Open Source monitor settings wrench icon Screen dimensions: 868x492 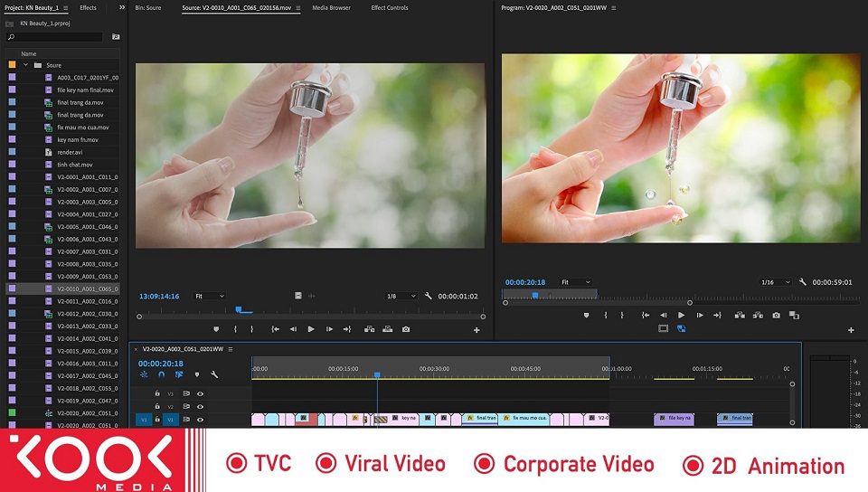429,296
